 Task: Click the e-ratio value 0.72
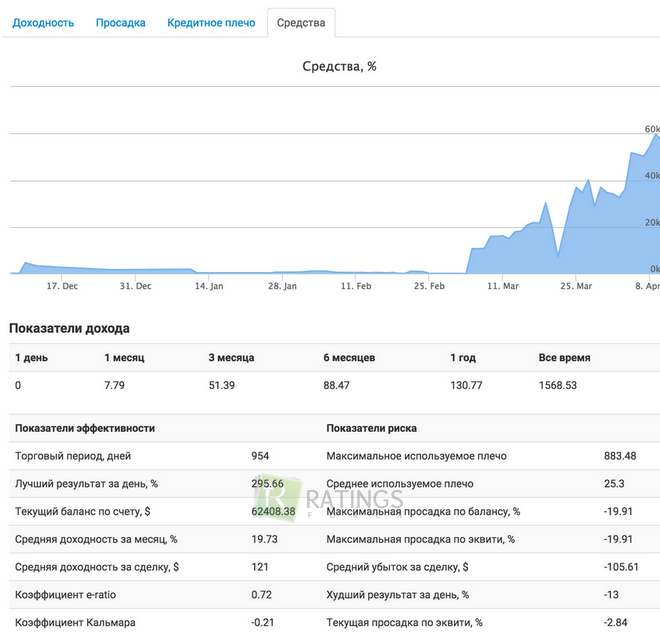click(261, 595)
